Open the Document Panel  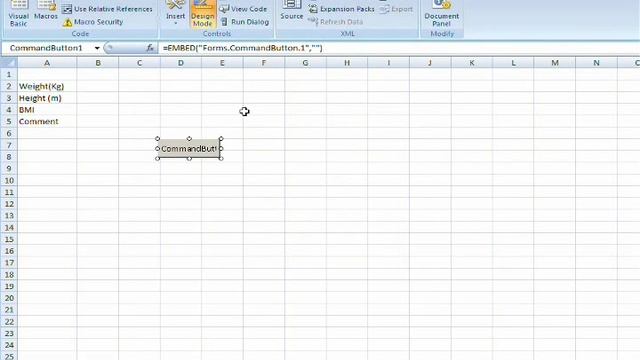click(x=442, y=14)
